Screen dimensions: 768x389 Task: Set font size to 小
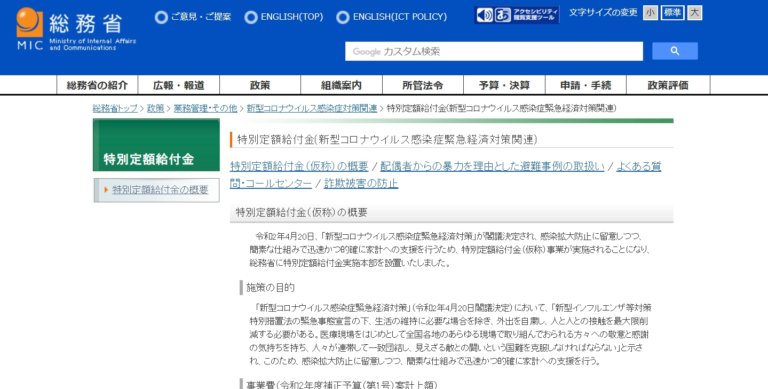650,13
